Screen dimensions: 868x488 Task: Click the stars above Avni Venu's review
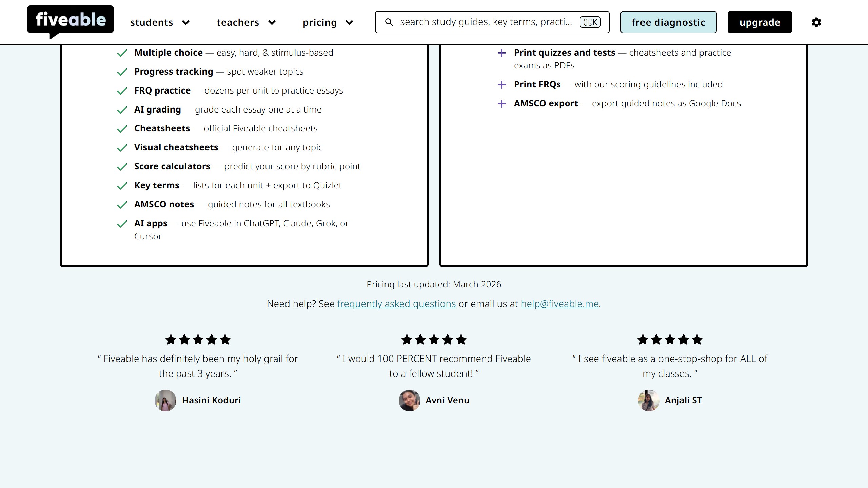[434, 340]
